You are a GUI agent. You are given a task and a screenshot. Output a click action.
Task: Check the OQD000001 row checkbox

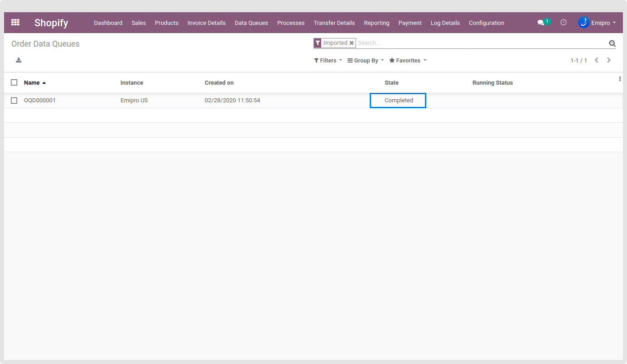[14, 101]
